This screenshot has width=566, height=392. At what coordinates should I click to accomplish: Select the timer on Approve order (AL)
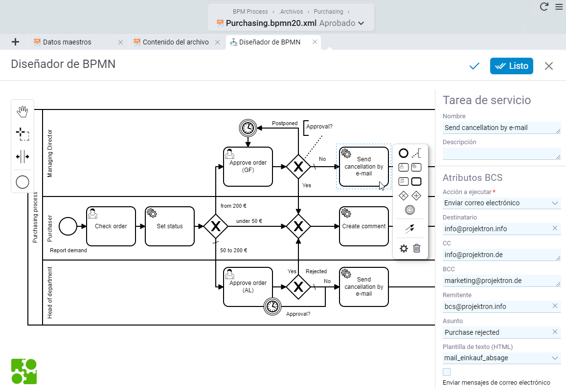272,306
